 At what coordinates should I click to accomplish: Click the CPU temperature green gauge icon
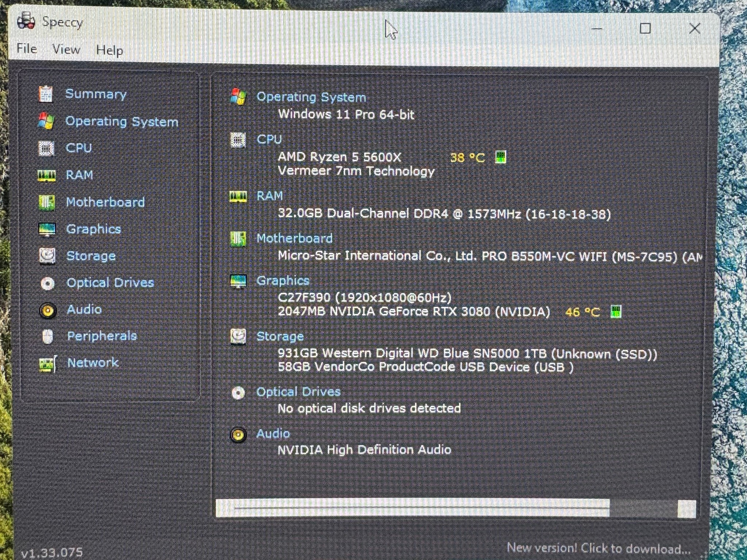tap(500, 157)
